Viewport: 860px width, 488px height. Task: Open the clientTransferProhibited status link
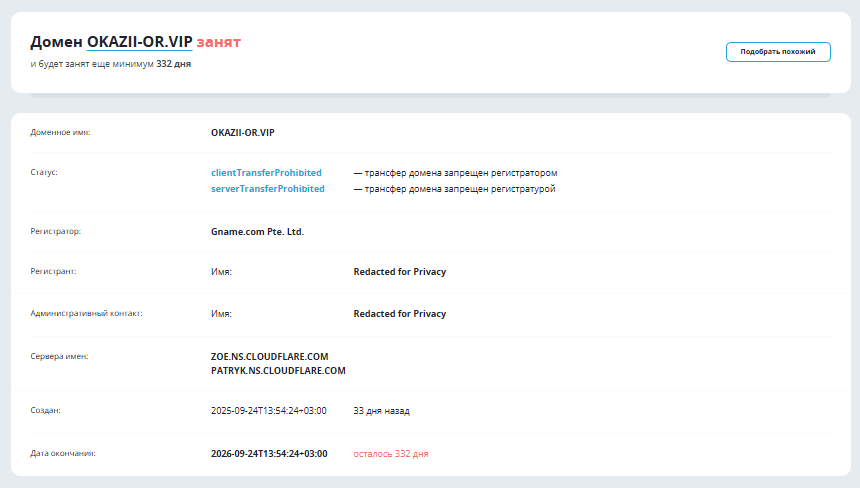point(266,173)
